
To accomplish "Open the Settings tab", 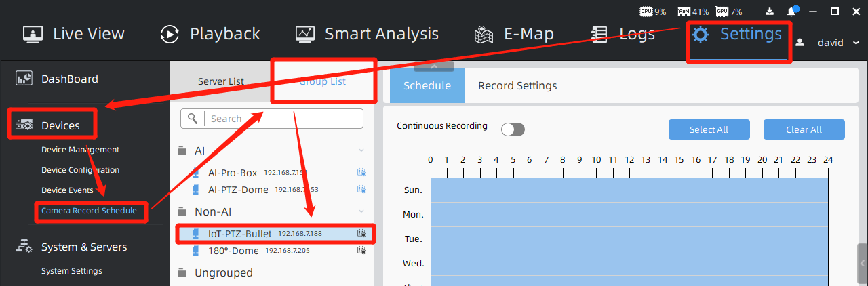I will [x=737, y=34].
